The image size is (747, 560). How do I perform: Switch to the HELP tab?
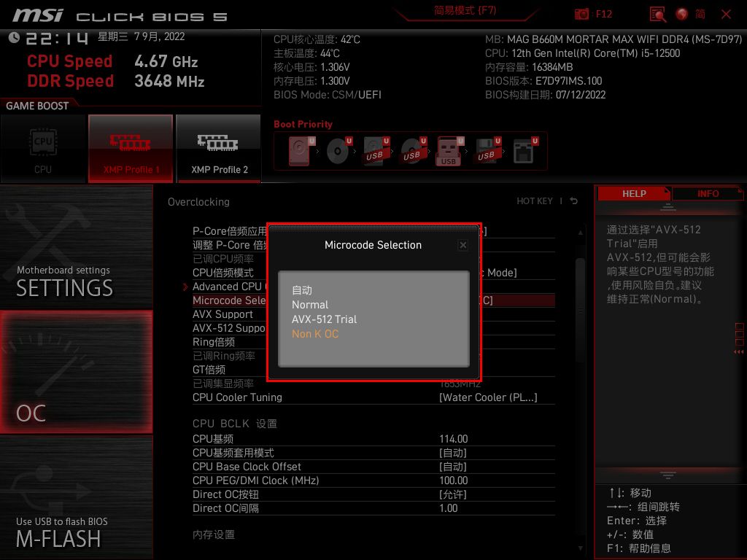(x=633, y=193)
